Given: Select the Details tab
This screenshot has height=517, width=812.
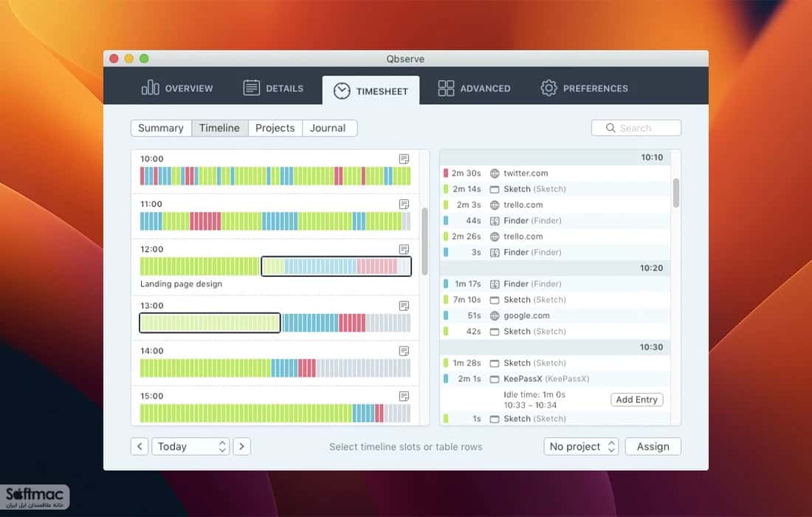Looking at the screenshot, I should point(273,88).
